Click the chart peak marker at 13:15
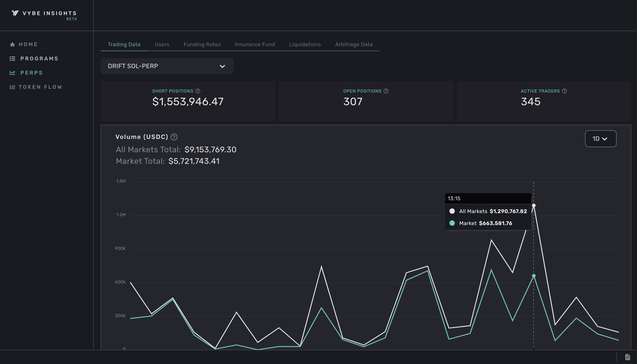637x364 pixels. (x=534, y=205)
